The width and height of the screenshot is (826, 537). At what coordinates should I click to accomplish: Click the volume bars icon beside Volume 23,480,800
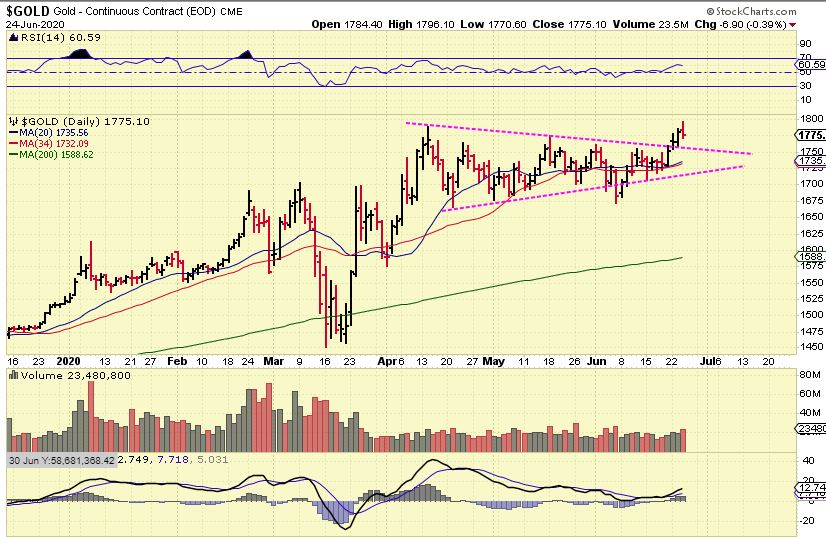(x=14, y=375)
